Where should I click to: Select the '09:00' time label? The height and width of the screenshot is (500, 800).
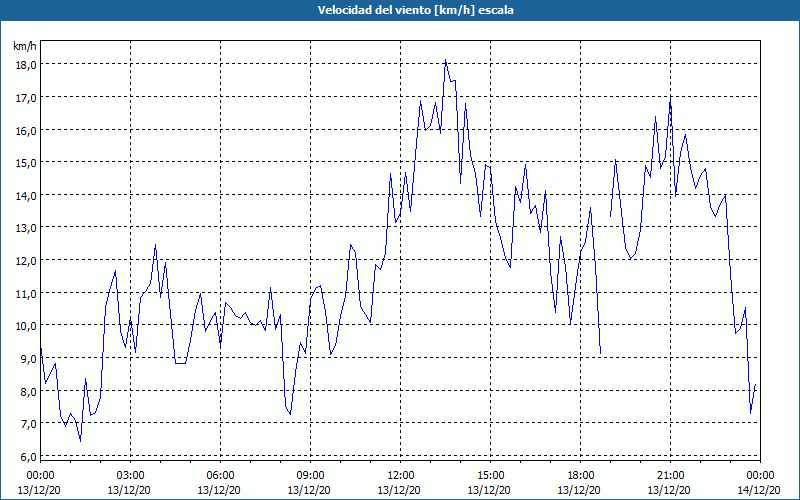(310, 476)
